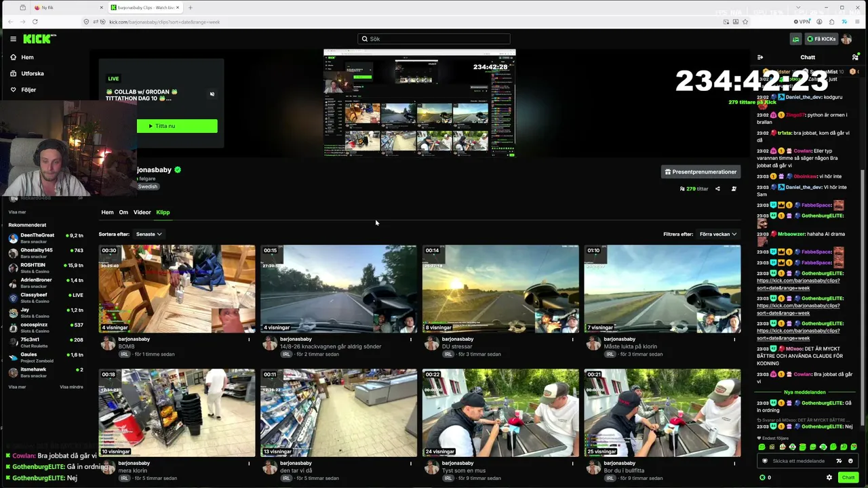Go to Hem in the sidebar
Image resolution: width=868 pixels, height=488 pixels.
point(27,57)
